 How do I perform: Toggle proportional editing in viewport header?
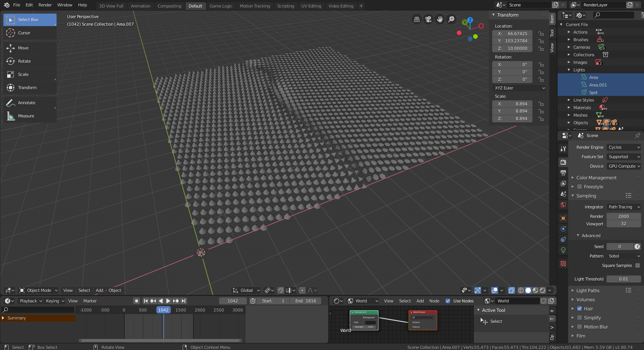[x=302, y=290]
